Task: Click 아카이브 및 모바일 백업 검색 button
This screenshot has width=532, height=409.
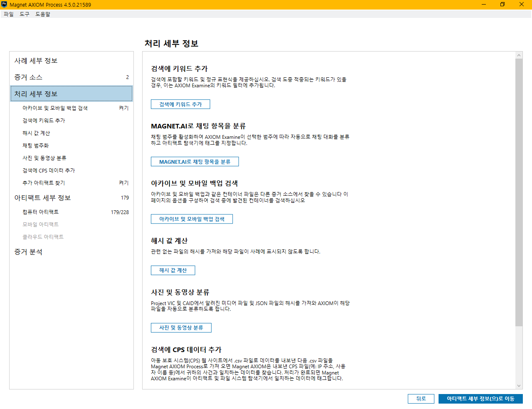Action: (x=192, y=219)
